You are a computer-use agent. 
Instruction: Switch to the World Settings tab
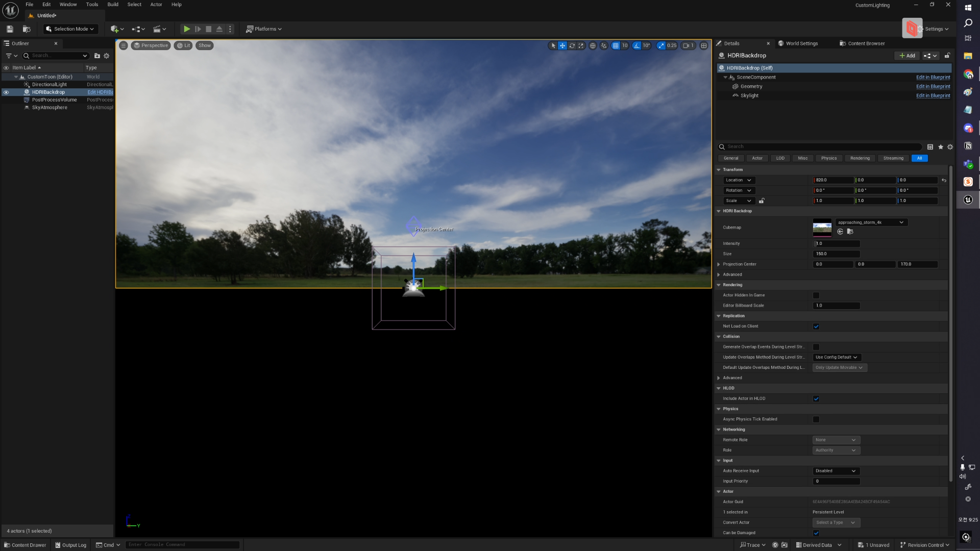(x=801, y=43)
